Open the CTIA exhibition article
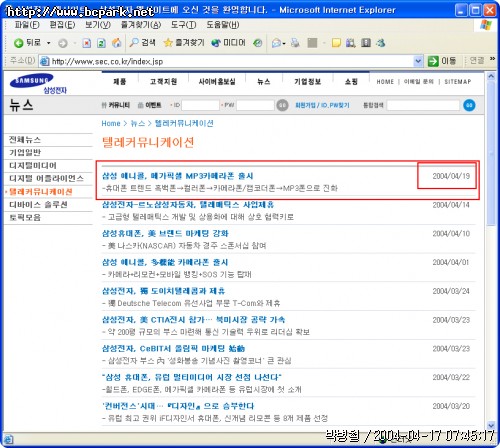Screen dimensions: 500x448 (194, 320)
